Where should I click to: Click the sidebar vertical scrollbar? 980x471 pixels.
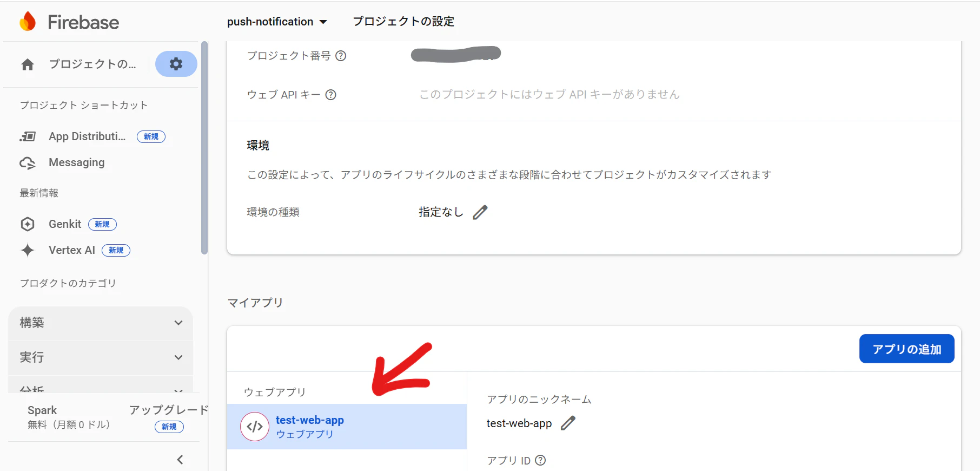pos(204,147)
